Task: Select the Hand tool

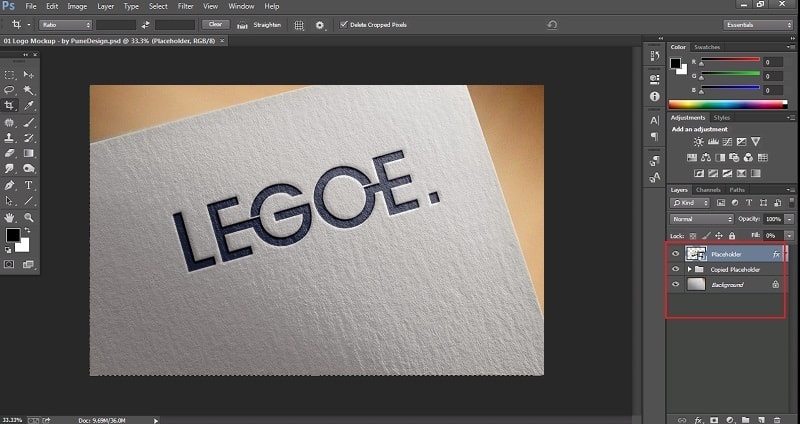Action: pos(10,217)
